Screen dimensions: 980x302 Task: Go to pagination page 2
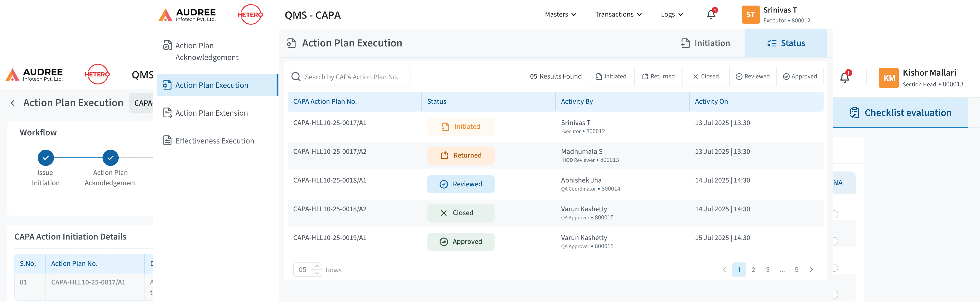click(754, 269)
